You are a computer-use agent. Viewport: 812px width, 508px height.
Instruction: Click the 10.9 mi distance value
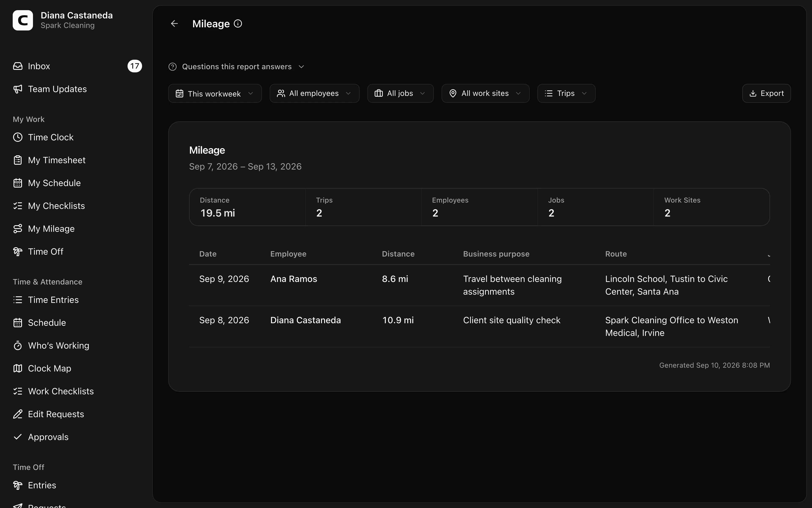(398, 320)
